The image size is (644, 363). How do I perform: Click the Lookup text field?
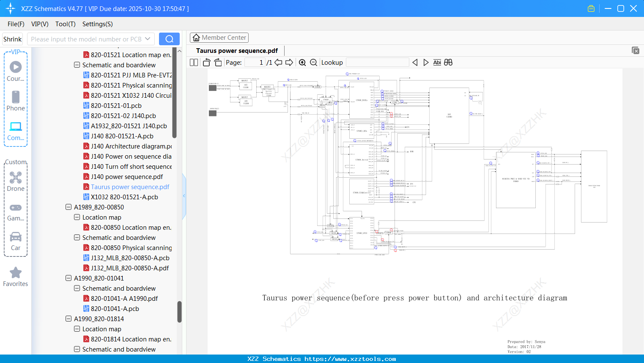click(377, 63)
